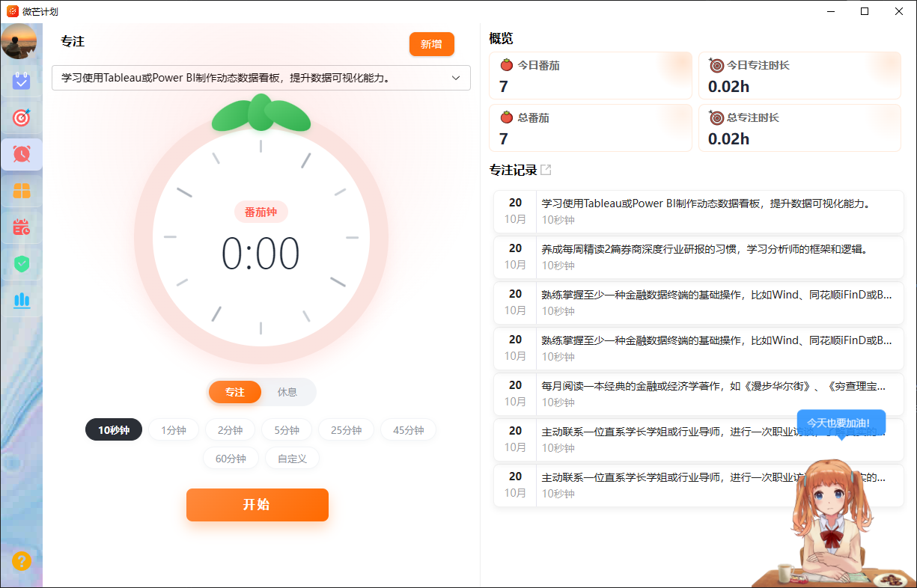Open the orange grid dashboard sidebar icon
The height and width of the screenshot is (588, 917).
[x=22, y=191]
